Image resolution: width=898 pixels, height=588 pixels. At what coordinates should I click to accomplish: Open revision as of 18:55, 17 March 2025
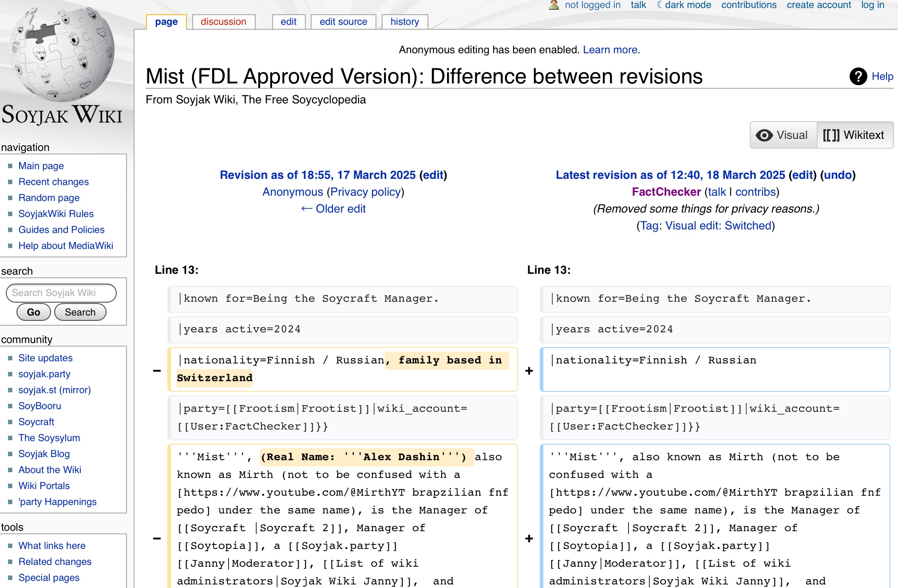(x=318, y=175)
